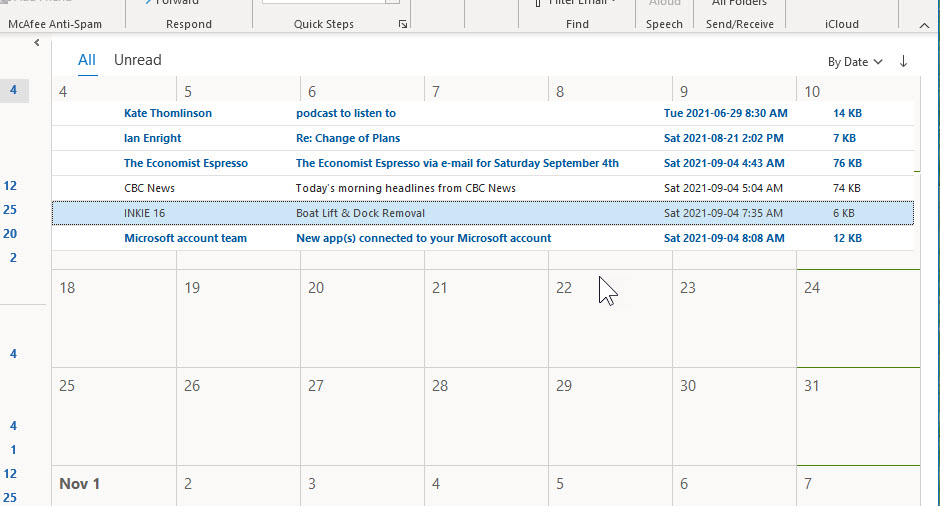Viewport: 940px width, 506px height.
Task: Open the Microsoft account team email
Action: pos(423,238)
